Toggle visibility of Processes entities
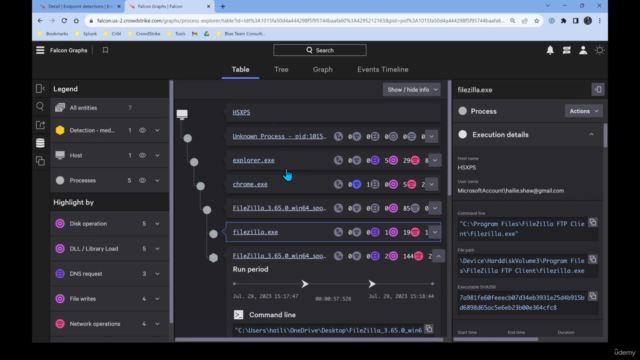Image resolution: width=640 pixels, height=360 pixels. (x=142, y=180)
